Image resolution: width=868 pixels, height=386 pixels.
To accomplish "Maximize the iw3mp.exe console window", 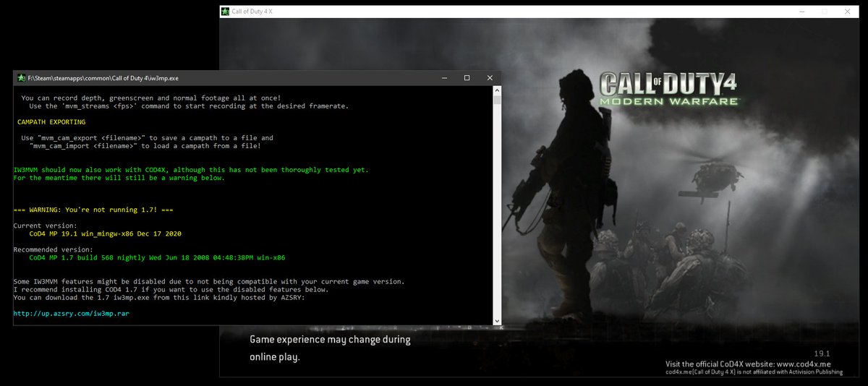I will (x=467, y=77).
